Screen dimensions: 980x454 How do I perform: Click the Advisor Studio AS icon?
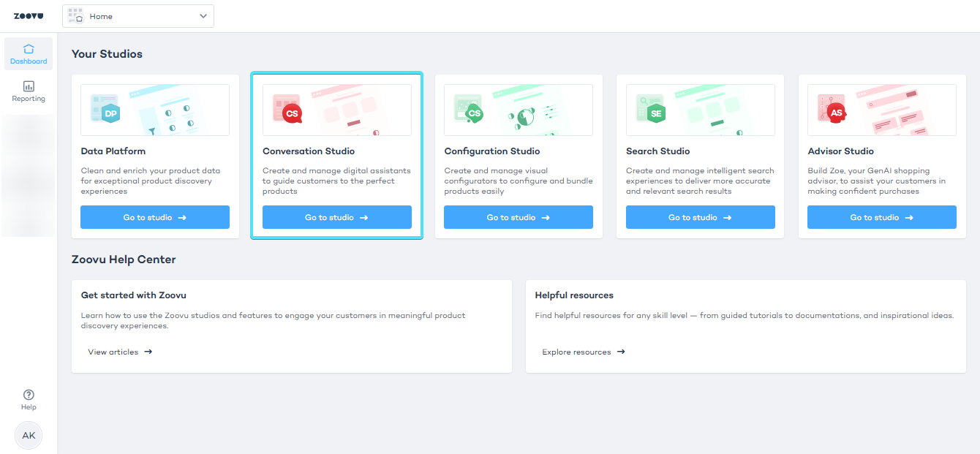836,113
